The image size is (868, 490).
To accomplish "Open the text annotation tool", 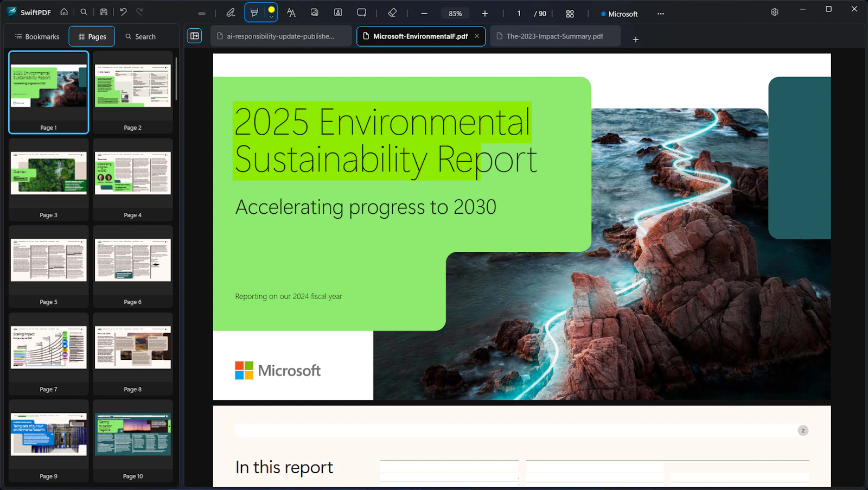I will (291, 12).
